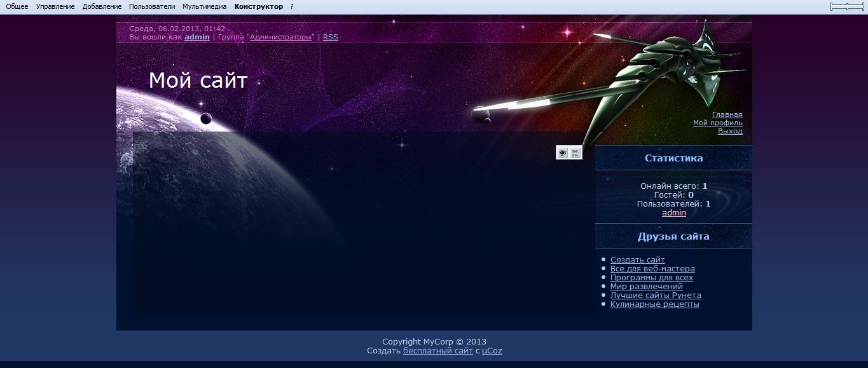Open Мой профиль link
Viewport: 868px width, 368px height.
click(x=718, y=123)
